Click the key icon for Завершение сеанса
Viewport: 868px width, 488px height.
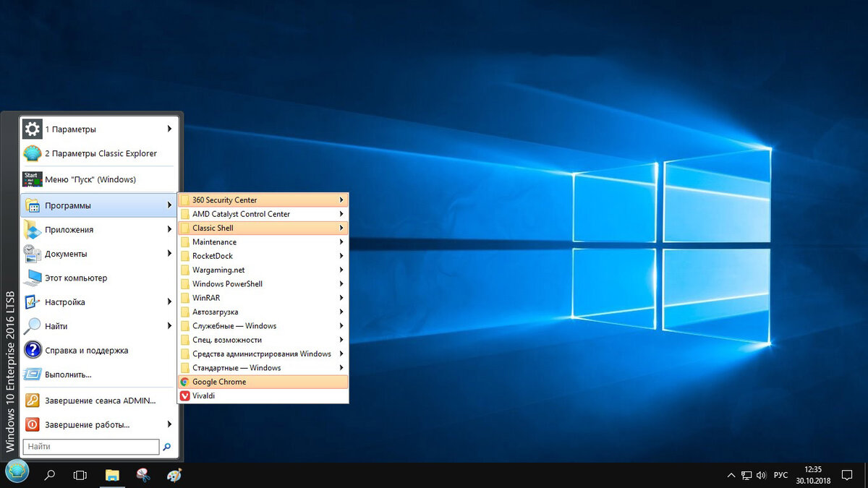click(33, 401)
